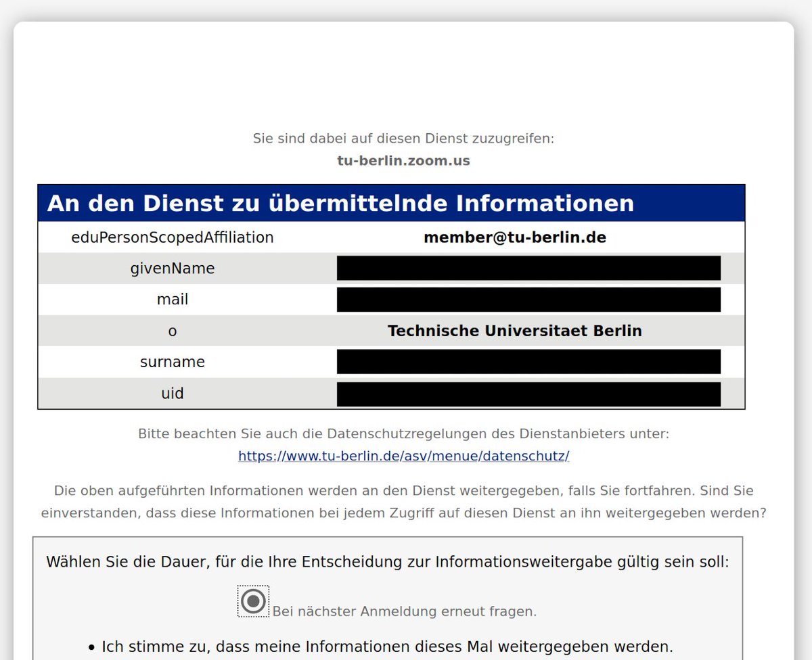Screen dimensions: 812x660
Task: Click 'Sie sind dabei auf diesen Dienst zuzugreifen' text
Action: coord(403,139)
